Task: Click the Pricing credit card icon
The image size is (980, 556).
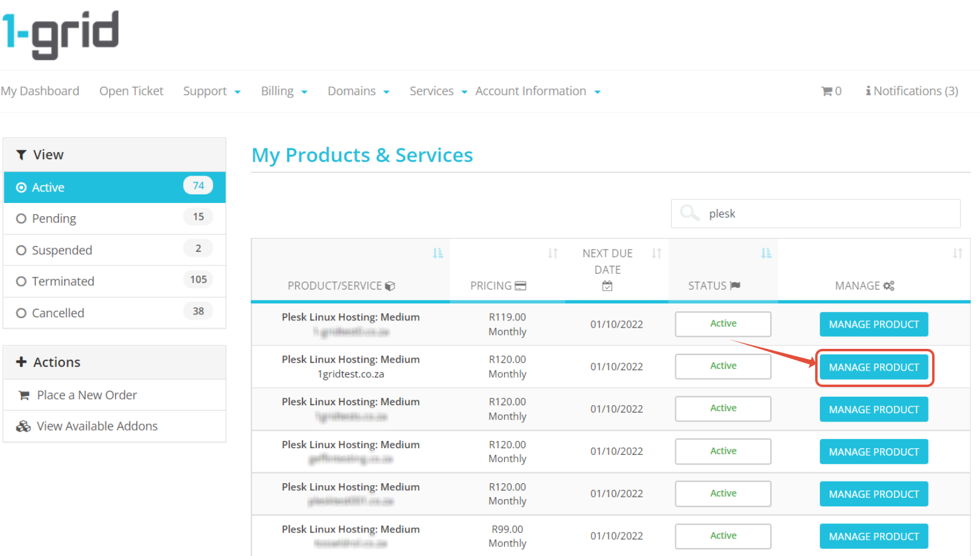Action: tap(521, 286)
